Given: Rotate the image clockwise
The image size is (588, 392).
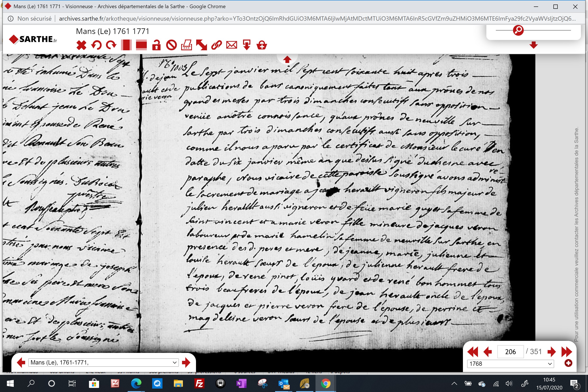Looking at the screenshot, I should pyautogui.click(x=111, y=45).
